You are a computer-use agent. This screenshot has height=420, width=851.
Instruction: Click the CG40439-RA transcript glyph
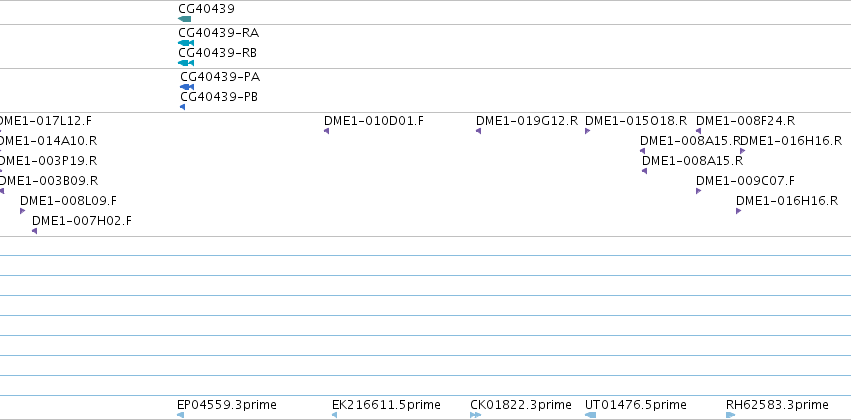pos(186,43)
